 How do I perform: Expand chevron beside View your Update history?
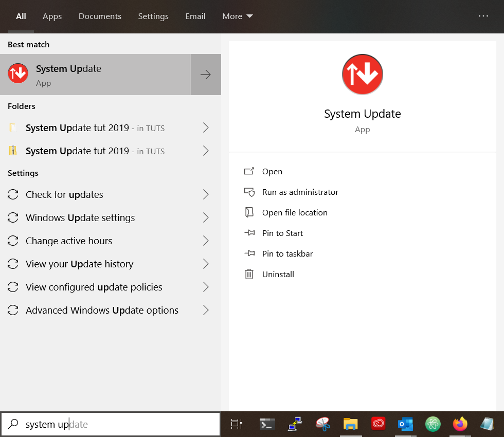206,264
